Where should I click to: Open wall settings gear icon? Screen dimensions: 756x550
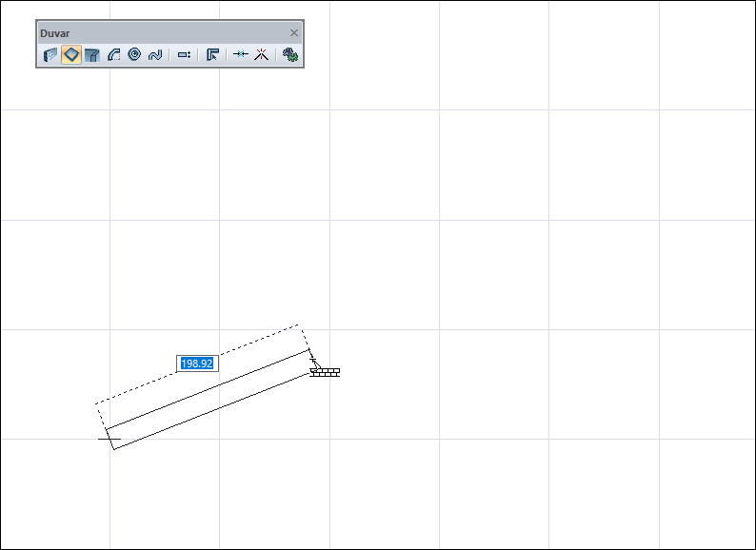pyautogui.click(x=290, y=54)
